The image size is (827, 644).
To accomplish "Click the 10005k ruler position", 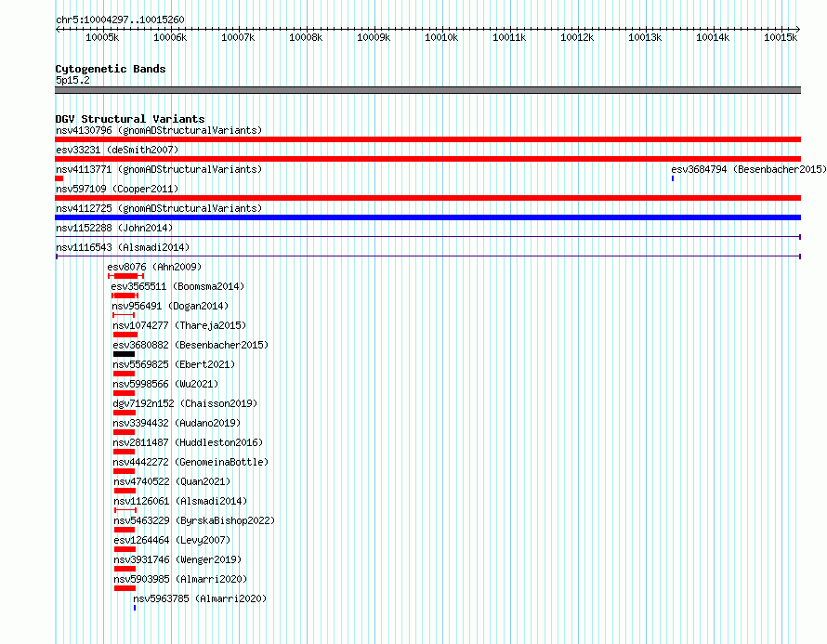I will (x=102, y=37).
